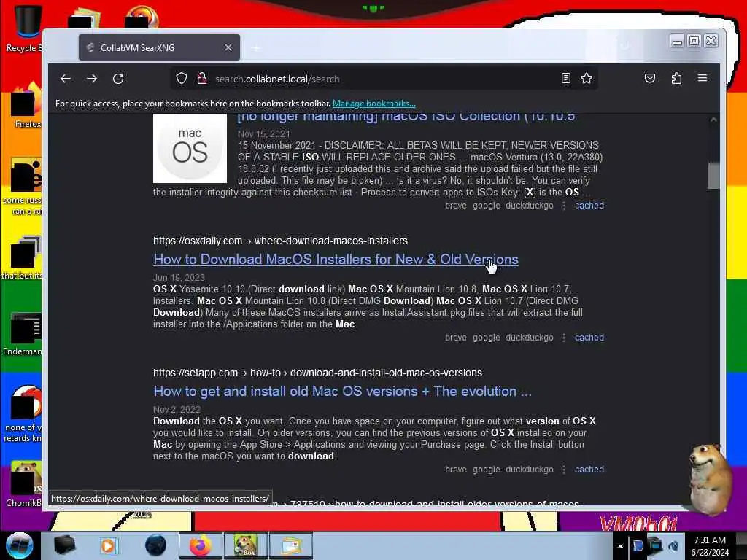Image resolution: width=747 pixels, height=560 pixels.
Task: Open How to get and install old Mac OS link
Action: [x=342, y=392]
